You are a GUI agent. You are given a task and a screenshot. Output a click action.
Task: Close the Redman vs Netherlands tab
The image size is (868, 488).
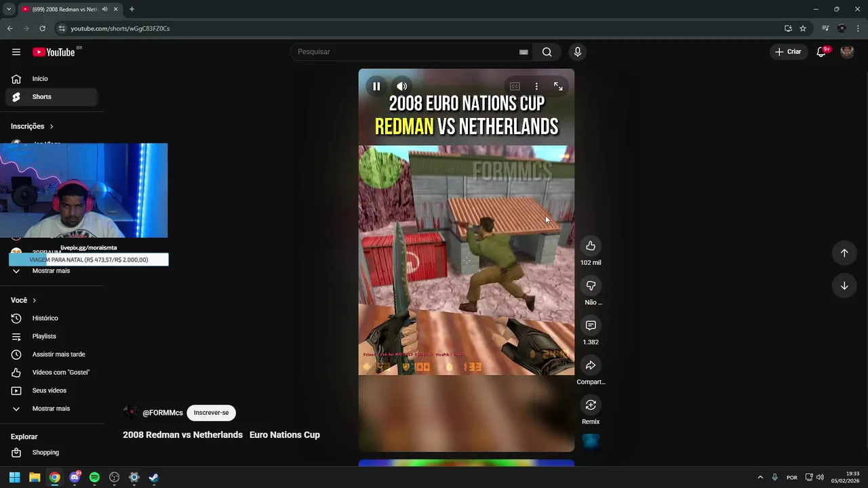(x=116, y=9)
